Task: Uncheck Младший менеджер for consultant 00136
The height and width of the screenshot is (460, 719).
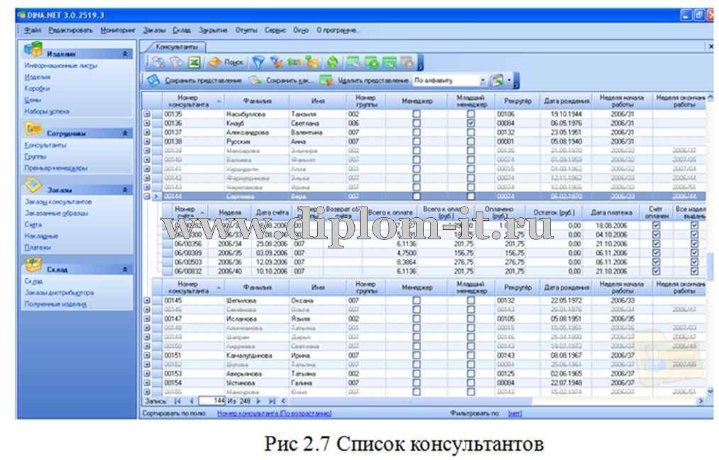Action: coord(471,123)
